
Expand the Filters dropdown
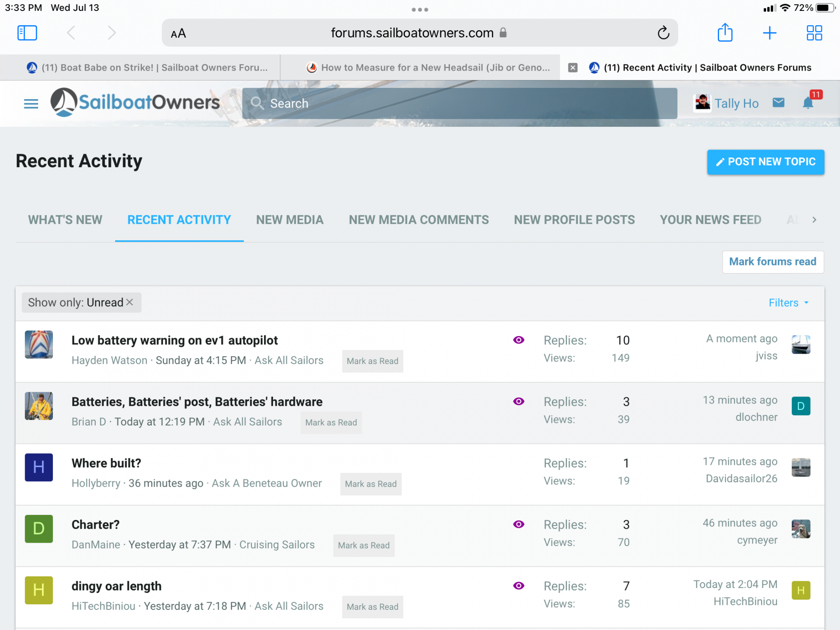[789, 303]
